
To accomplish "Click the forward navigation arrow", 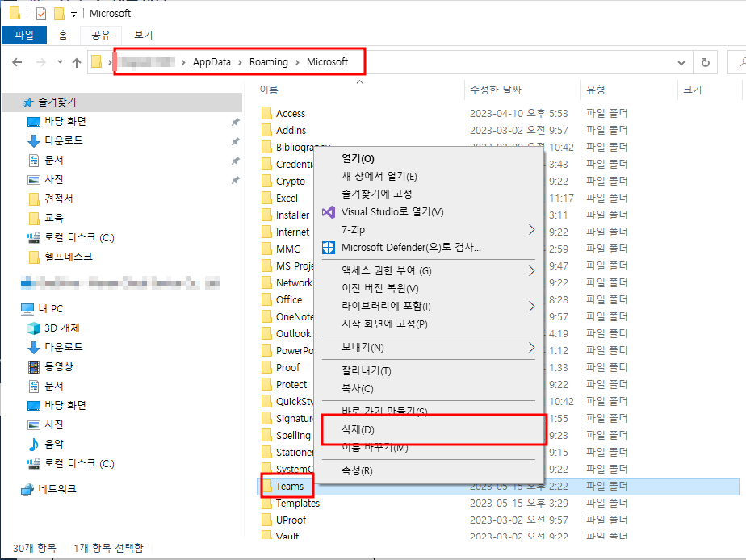I will coord(41,62).
